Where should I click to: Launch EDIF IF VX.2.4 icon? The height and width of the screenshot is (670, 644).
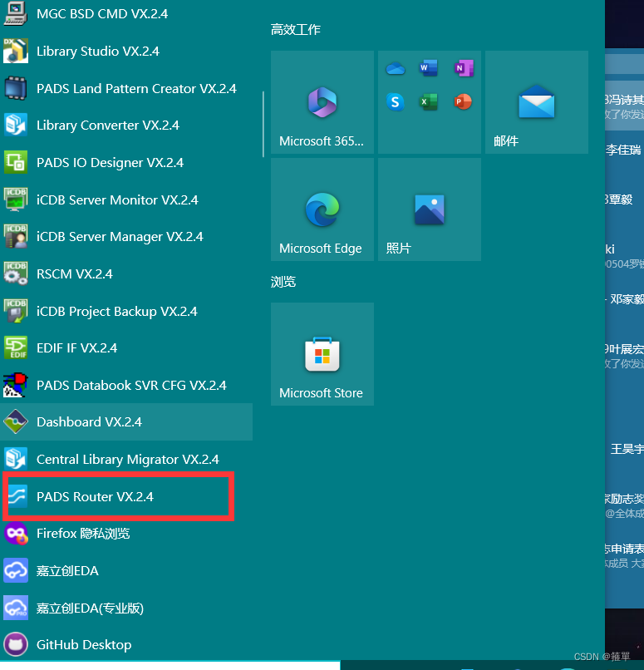[16, 347]
